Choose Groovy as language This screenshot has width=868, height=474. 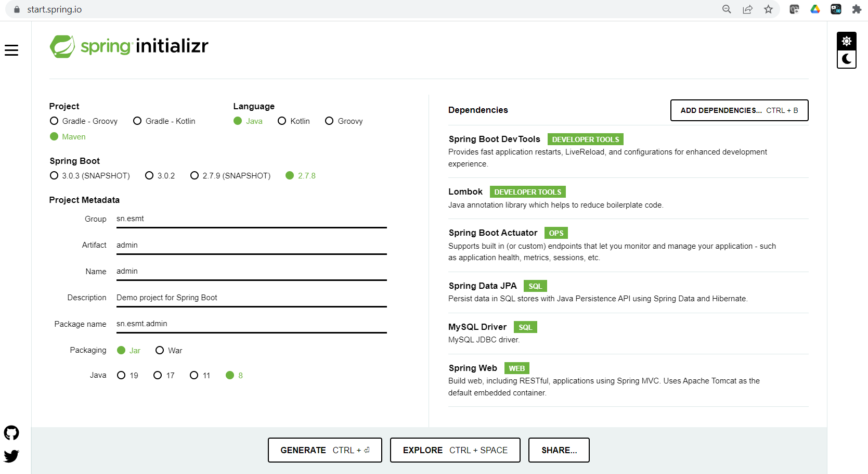[344, 121]
